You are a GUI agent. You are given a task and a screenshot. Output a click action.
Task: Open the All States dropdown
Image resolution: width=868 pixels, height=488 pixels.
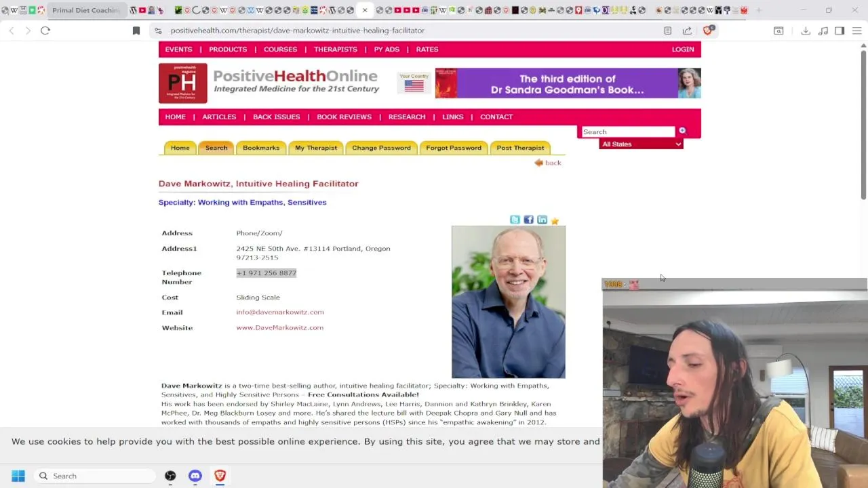pos(641,144)
